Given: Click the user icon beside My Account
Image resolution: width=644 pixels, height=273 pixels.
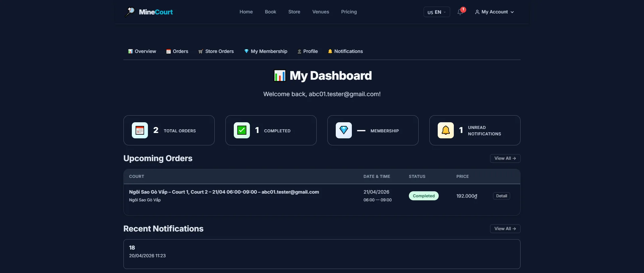Looking at the screenshot, I should (x=477, y=12).
